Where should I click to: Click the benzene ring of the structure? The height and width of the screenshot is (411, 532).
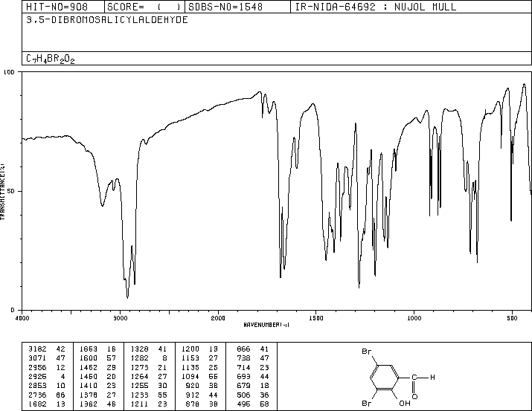click(x=385, y=377)
